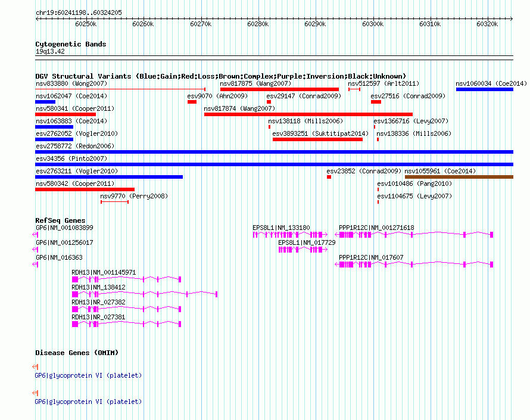Click the nsv580342 (Cooper2011) red bar
The width and height of the screenshot is (530, 420).
tap(85, 189)
